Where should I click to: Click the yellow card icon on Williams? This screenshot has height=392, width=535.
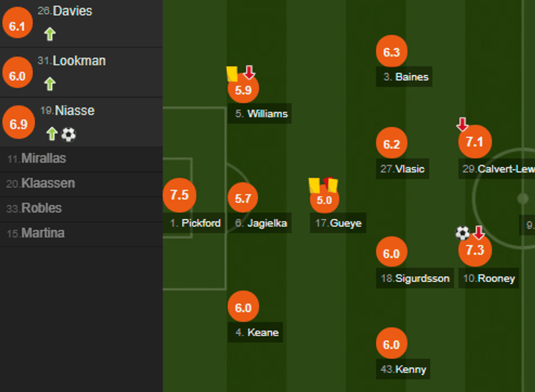[x=232, y=73]
